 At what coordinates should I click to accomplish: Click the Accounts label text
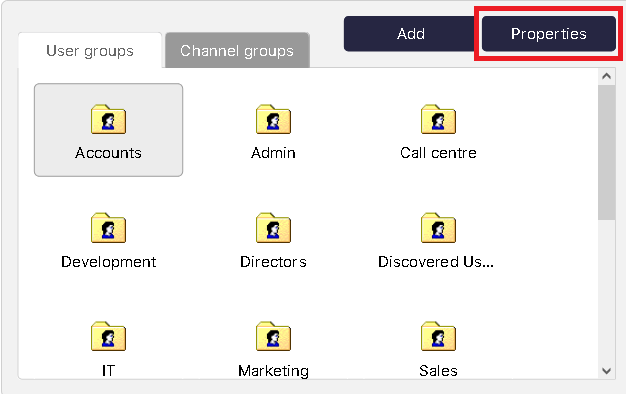[108, 153]
